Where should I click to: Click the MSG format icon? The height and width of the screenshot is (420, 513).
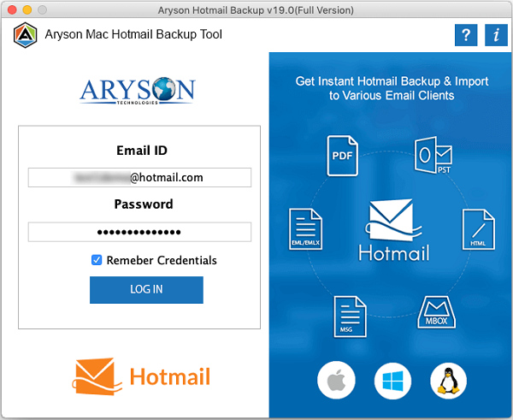pyautogui.click(x=350, y=316)
